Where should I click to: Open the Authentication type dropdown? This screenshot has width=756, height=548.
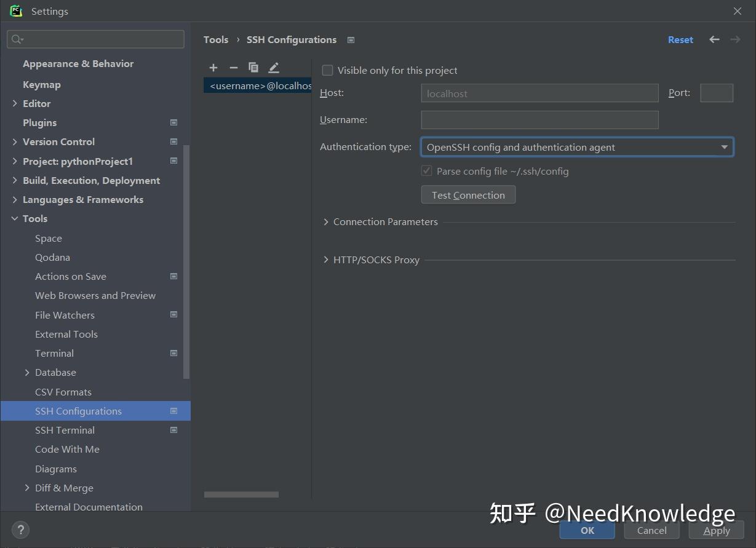724,147
